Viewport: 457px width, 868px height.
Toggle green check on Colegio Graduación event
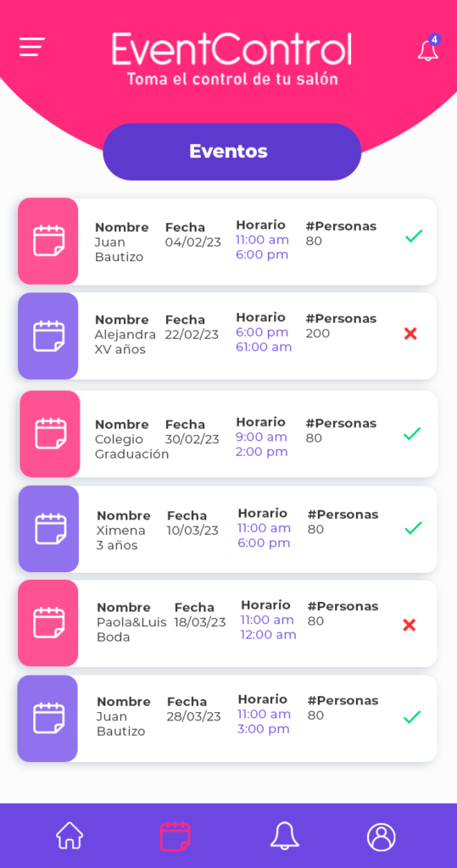click(x=412, y=433)
